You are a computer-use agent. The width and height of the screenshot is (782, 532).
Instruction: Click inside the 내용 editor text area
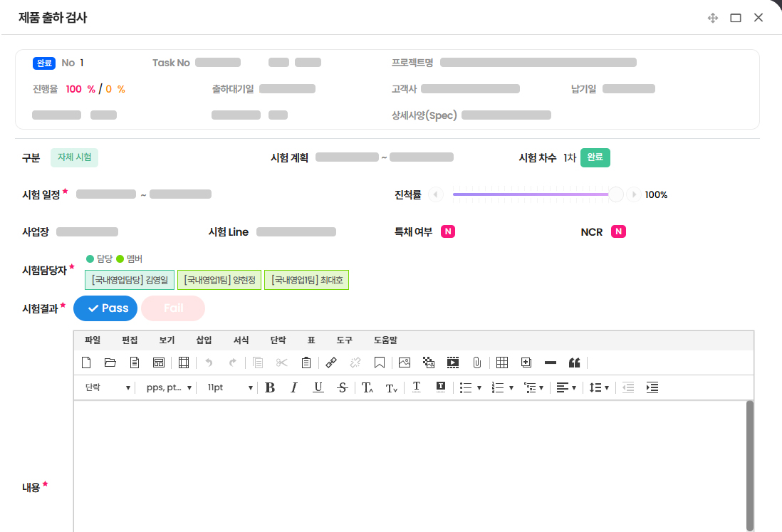pos(410,463)
